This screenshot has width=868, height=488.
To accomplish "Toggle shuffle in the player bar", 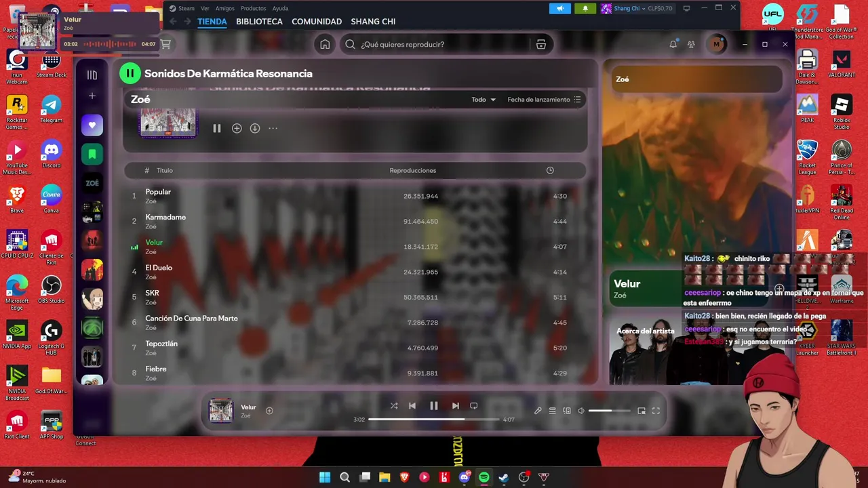I will 394,406.
